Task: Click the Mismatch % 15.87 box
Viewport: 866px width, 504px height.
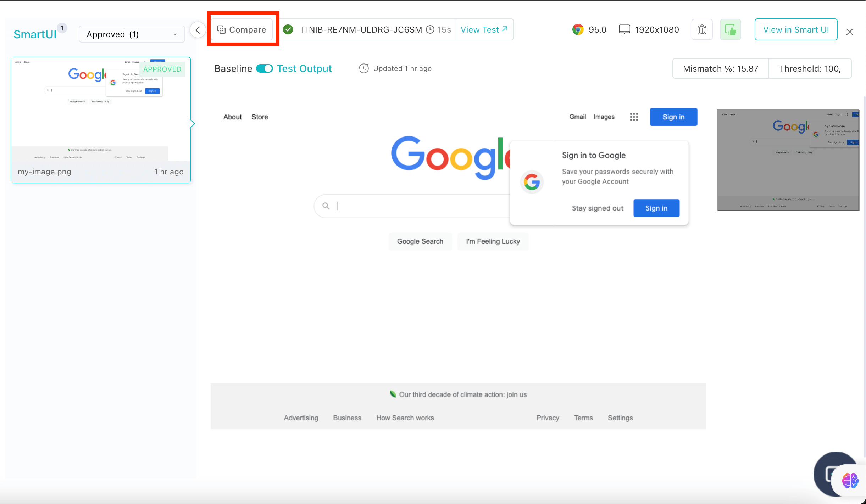Action: 720,69
